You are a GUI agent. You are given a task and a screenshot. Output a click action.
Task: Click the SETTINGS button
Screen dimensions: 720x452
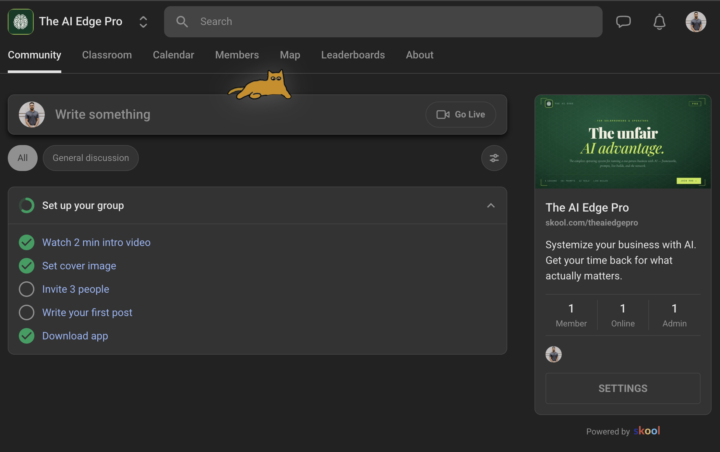[x=623, y=389]
